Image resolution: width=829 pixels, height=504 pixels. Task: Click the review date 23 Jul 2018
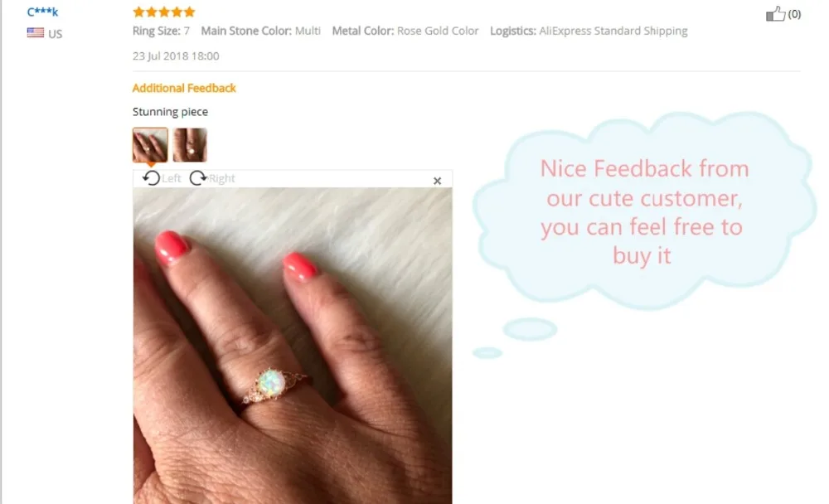pyautogui.click(x=176, y=56)
